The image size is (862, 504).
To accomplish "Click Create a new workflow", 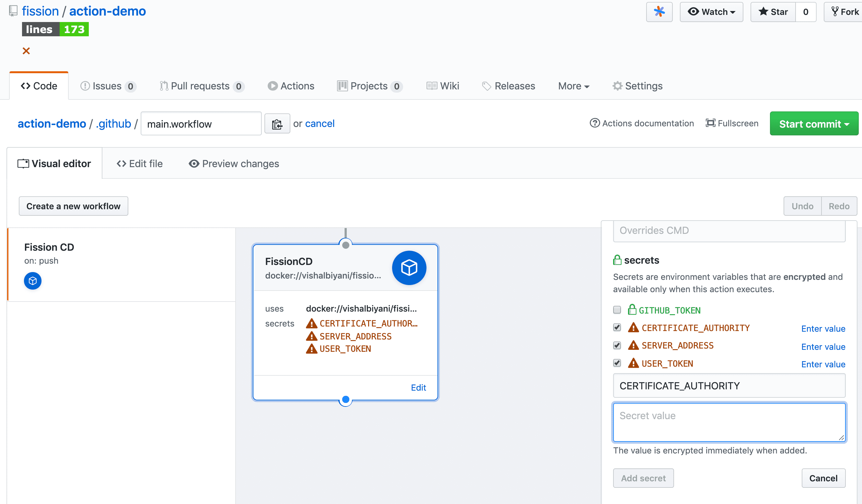I will pyautogui.click(x=73, y=206).
